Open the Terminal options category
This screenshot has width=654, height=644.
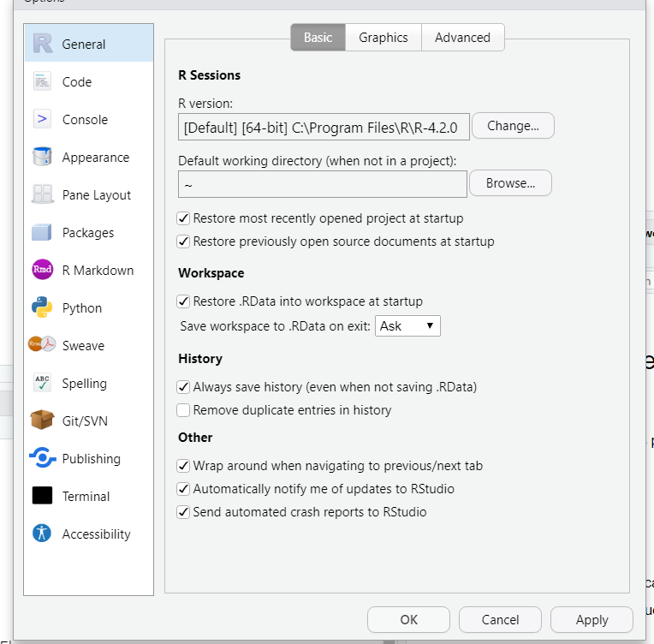89,496
